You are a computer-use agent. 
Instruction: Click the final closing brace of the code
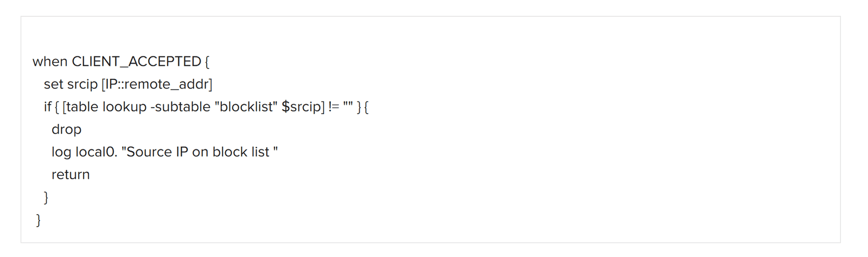(38, 220)
